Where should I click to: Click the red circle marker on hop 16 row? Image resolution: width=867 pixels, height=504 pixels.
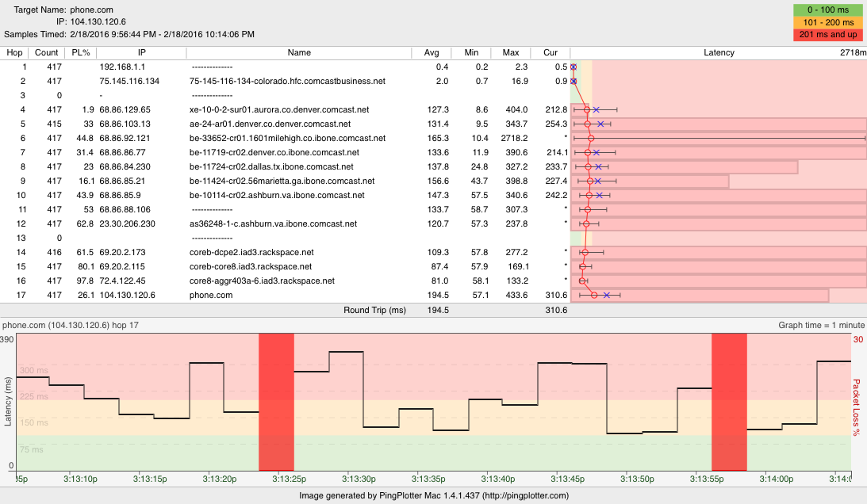tap(582, 281)
